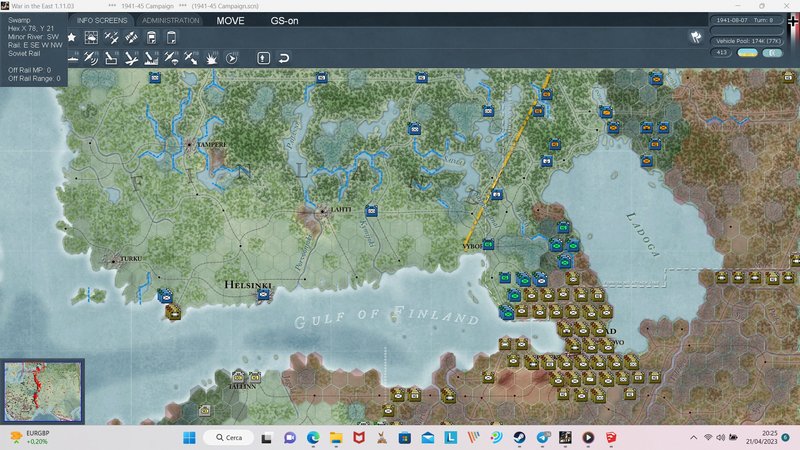Select the Finnish unit at Vyborg
This screenshot has width=800, height=450.
click(488, 244)
